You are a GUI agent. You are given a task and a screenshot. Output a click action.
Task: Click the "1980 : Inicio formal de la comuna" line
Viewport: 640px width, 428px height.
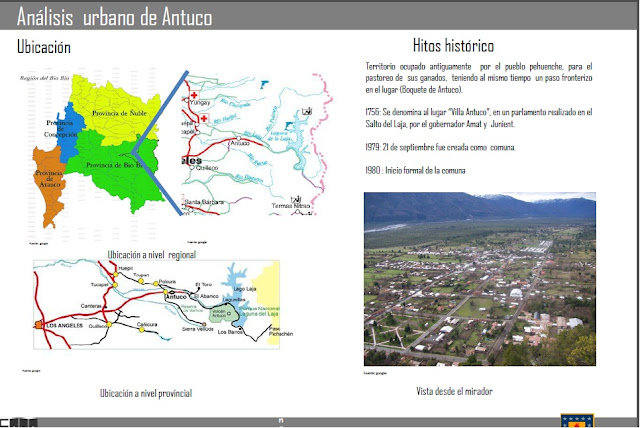[x=415, y=171]
